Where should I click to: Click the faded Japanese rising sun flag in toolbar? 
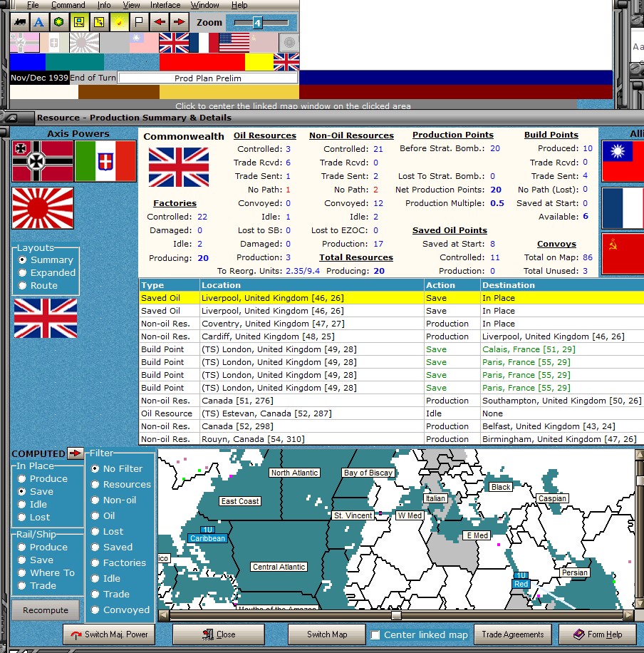(85, 43)
